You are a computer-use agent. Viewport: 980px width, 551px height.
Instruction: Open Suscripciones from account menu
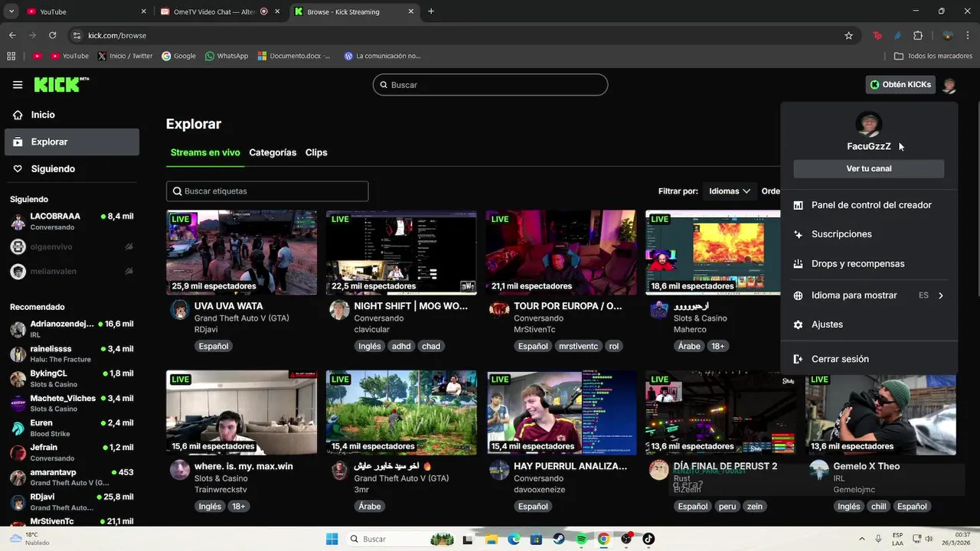869,234
